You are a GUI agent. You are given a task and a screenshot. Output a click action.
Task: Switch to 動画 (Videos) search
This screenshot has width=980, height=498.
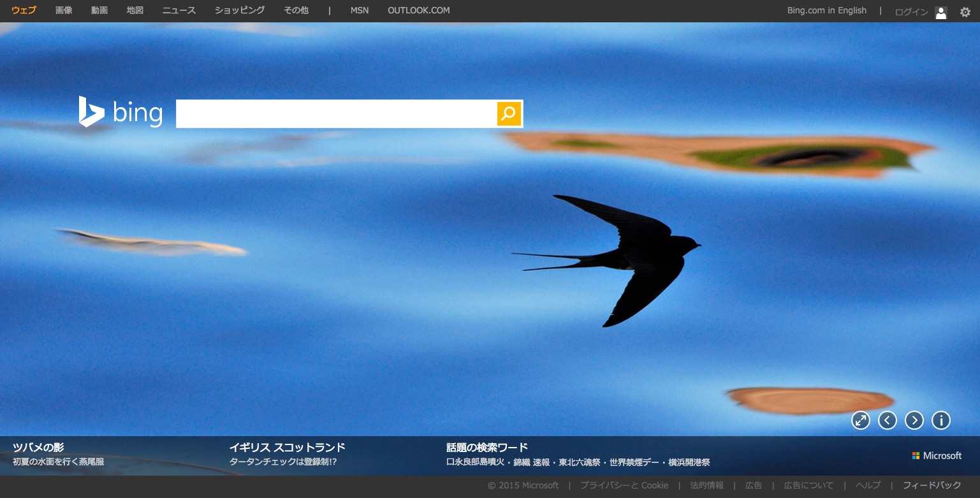[x=99, y=10]
